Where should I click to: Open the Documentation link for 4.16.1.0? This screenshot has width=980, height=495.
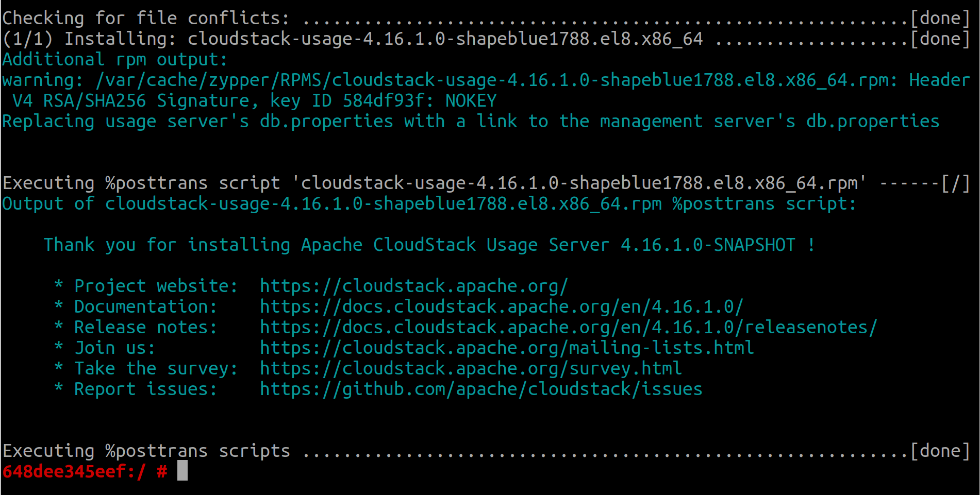click(x=502, y=306)
